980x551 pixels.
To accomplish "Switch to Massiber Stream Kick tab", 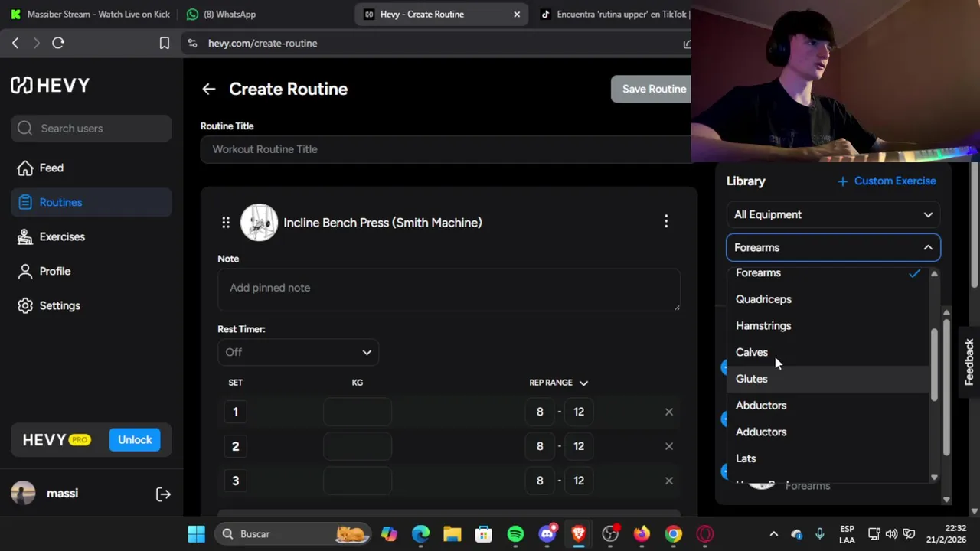I will (90, 14).
